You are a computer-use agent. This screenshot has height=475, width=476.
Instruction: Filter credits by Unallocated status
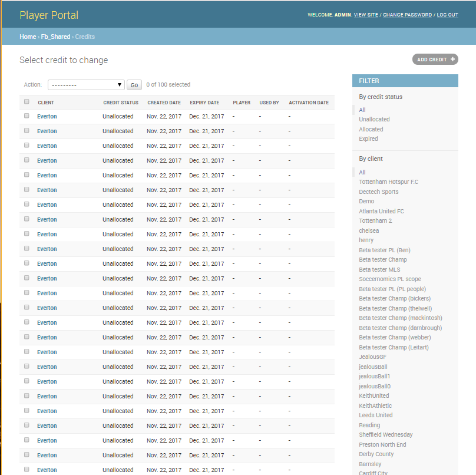[x=374, y=120]
